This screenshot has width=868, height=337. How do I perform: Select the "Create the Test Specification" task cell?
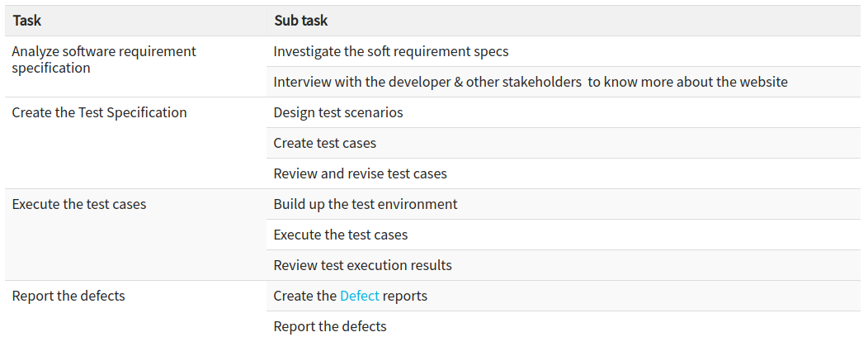click(99, 112)
